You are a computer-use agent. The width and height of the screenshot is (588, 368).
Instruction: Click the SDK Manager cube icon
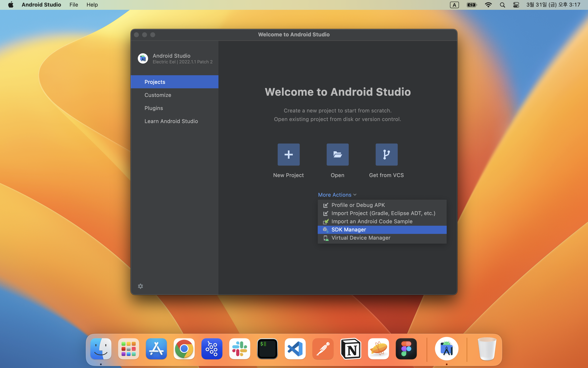pos(326,230)
